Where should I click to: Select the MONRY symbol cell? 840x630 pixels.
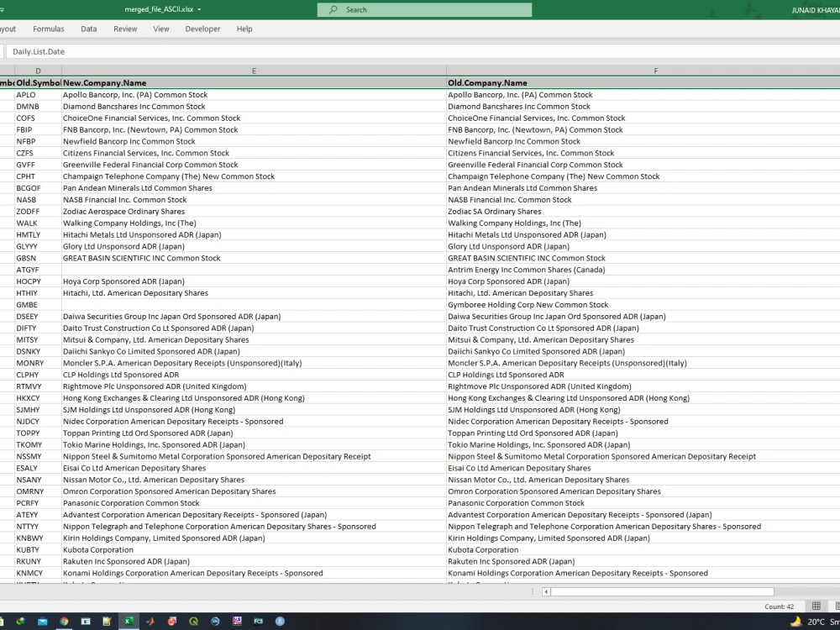point(38,363)
